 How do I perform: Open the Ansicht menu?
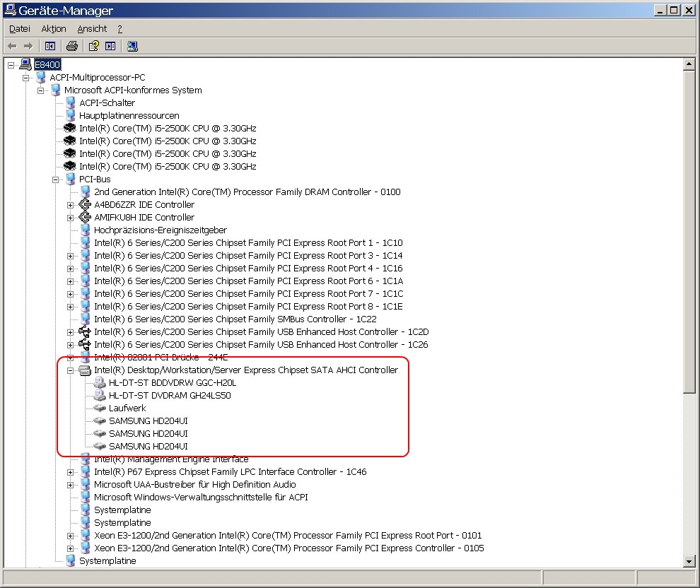92,28
